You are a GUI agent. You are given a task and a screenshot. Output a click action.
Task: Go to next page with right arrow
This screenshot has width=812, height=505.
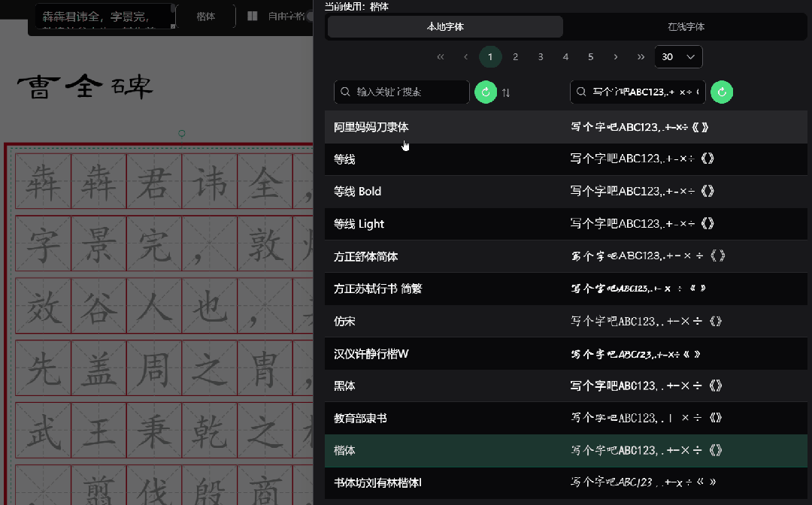tap(615, 56)
